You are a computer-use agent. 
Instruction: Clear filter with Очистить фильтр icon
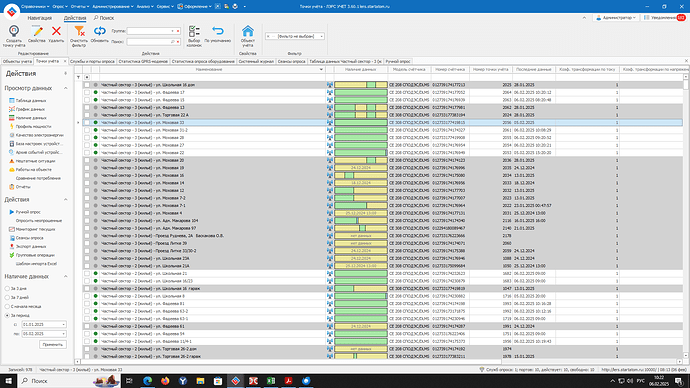(79, 31)
